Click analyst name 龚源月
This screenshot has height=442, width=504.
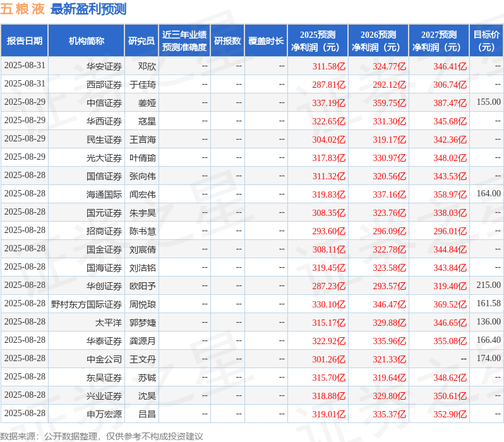coord(143,341)
